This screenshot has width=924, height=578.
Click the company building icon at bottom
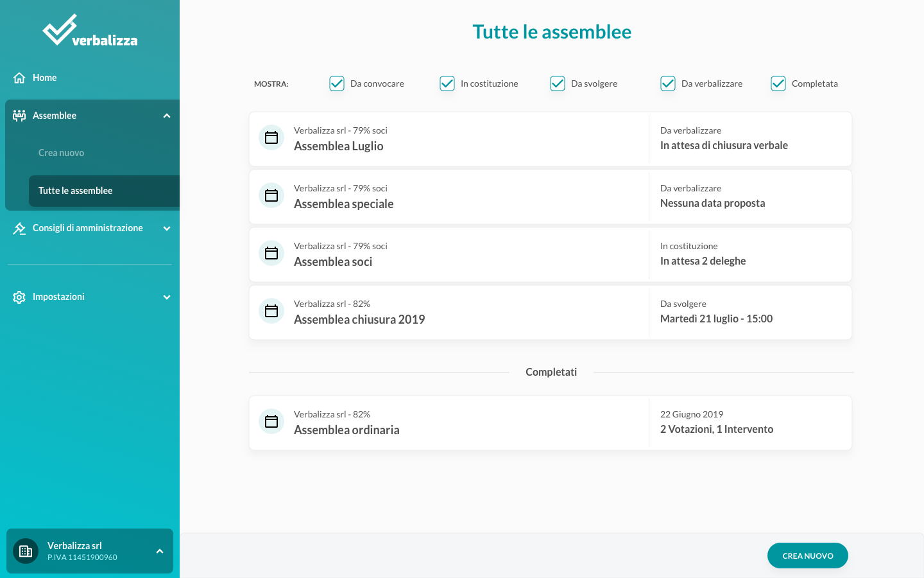point(26,551)
